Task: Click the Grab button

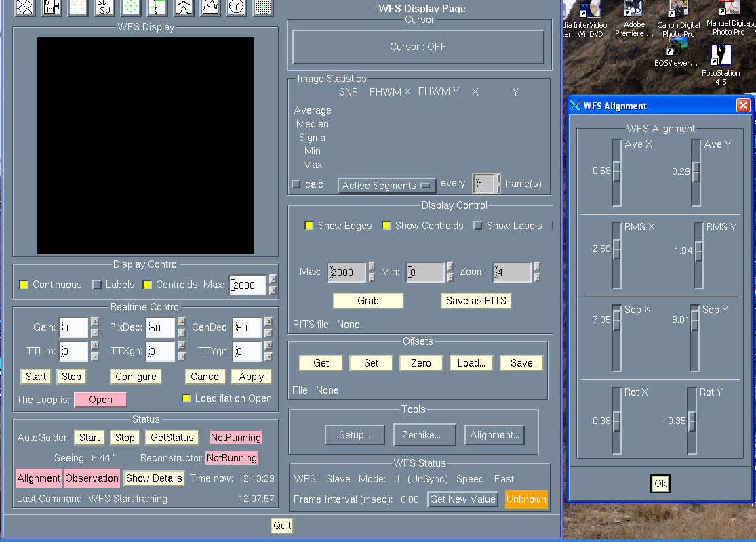Action: click(x=368, y=301)
